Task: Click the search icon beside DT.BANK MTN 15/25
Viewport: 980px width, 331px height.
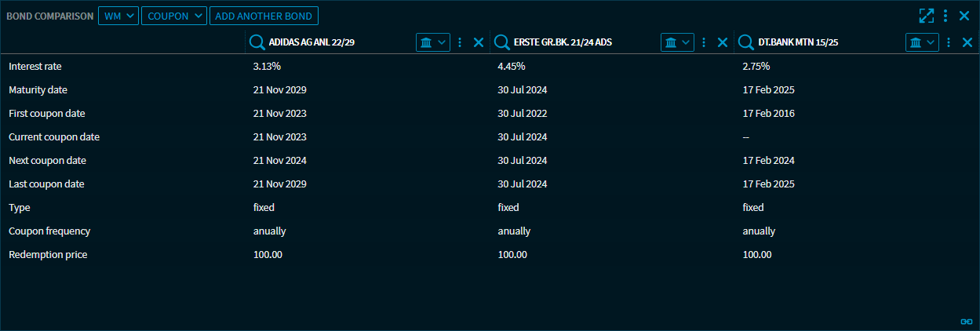Action: [x=746, y=42]
